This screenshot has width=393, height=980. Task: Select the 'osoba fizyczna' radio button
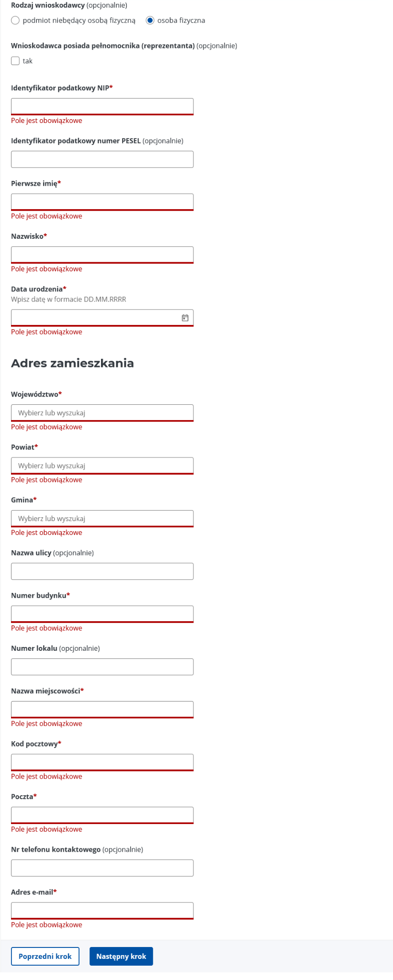pos(150,21)
